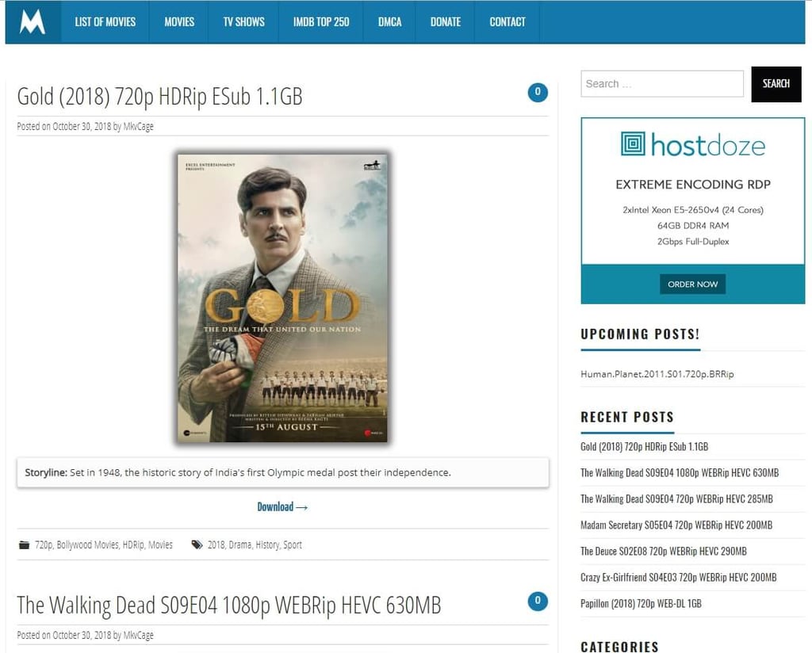Click ORDER NOW button in hostdoze ad

692,284
